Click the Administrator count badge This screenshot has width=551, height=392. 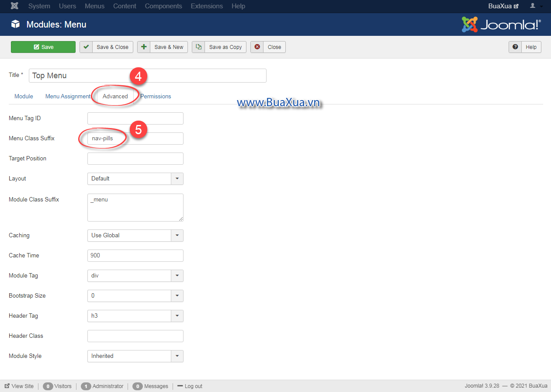(x=86, y=386)
